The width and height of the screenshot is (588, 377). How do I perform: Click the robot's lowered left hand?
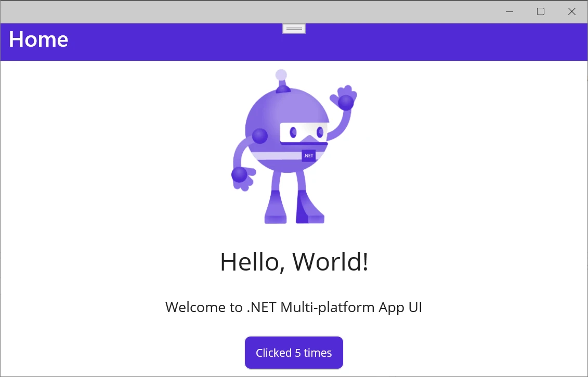pyautogui.click(x=241, y=176)
